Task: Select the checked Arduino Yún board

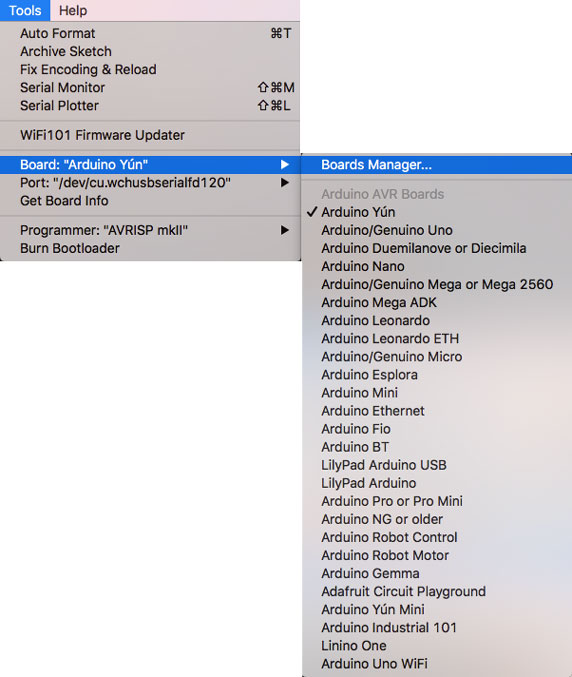Action: [436, 212]
